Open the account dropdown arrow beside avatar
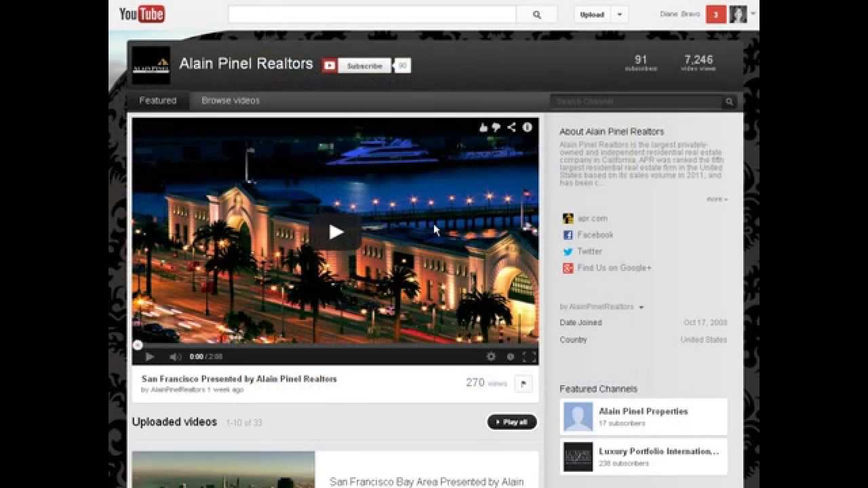Screen dimensions: 868x488 (753, 14)
